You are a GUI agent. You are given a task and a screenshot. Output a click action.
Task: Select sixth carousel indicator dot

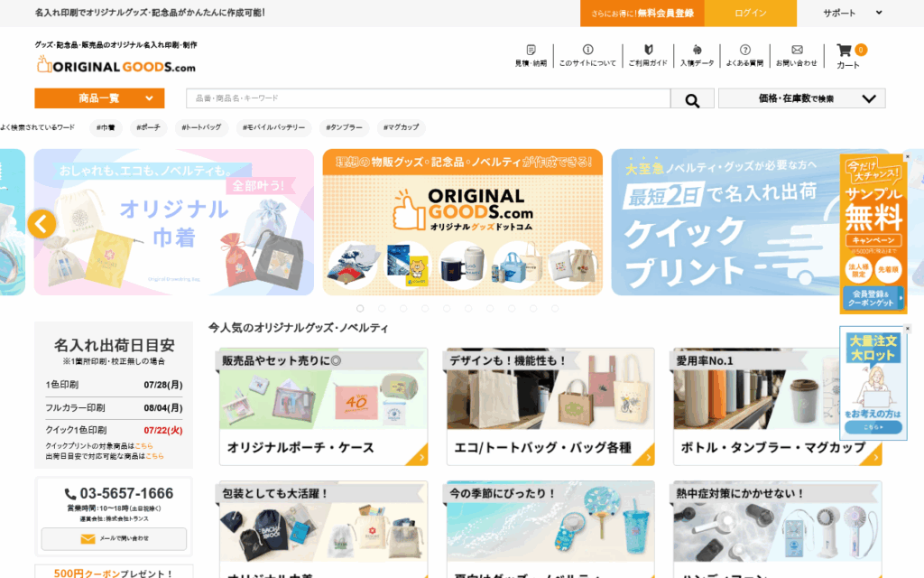click(x=468, y=309)
